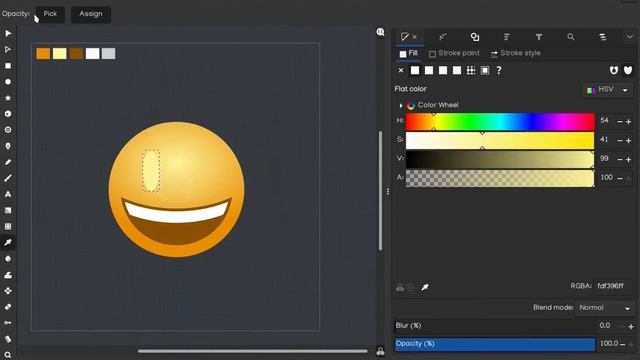This screenshot has height=360, width=640.
Task: Open the HSV color mode dropdown
Action: [608, 90]
